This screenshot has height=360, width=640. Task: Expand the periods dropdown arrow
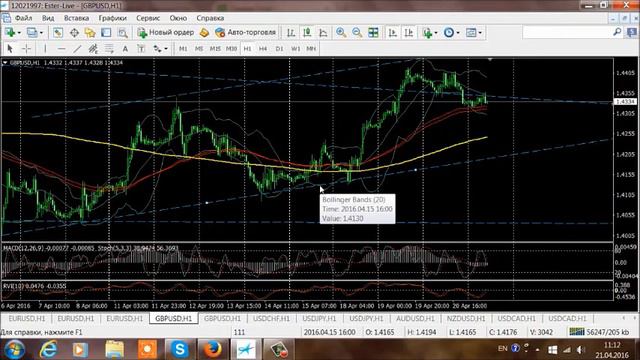coord(458,33)
